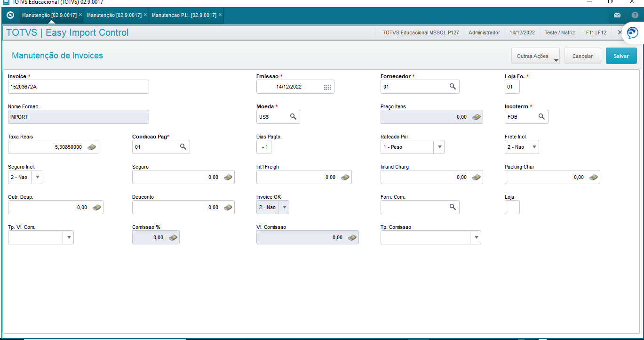
Task: Click the Nome Fornec. IMPORT field
Action: click(79, 117)
